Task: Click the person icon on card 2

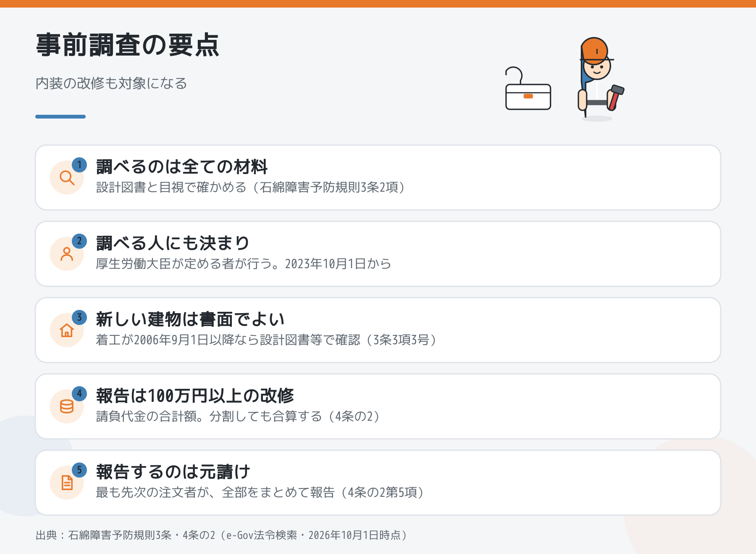Action: point(67,254)
